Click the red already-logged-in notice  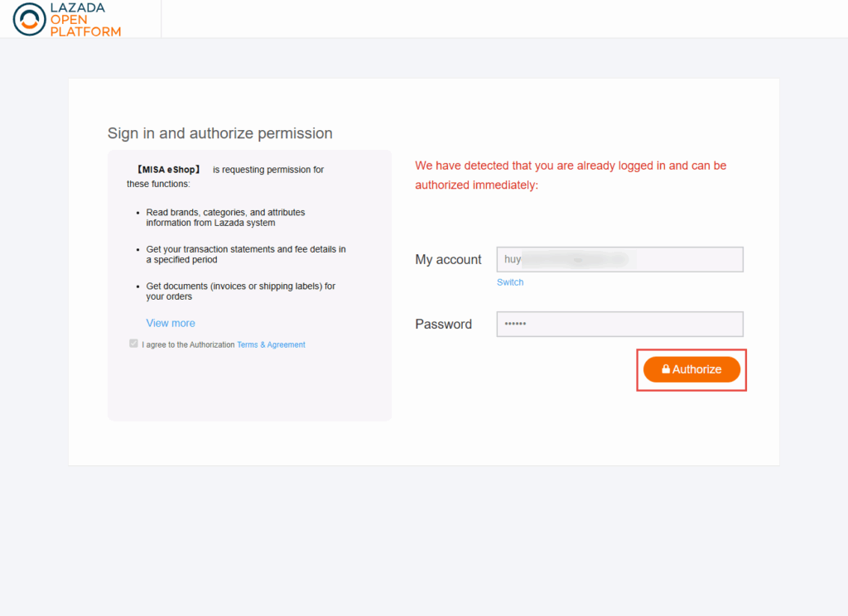571,175
